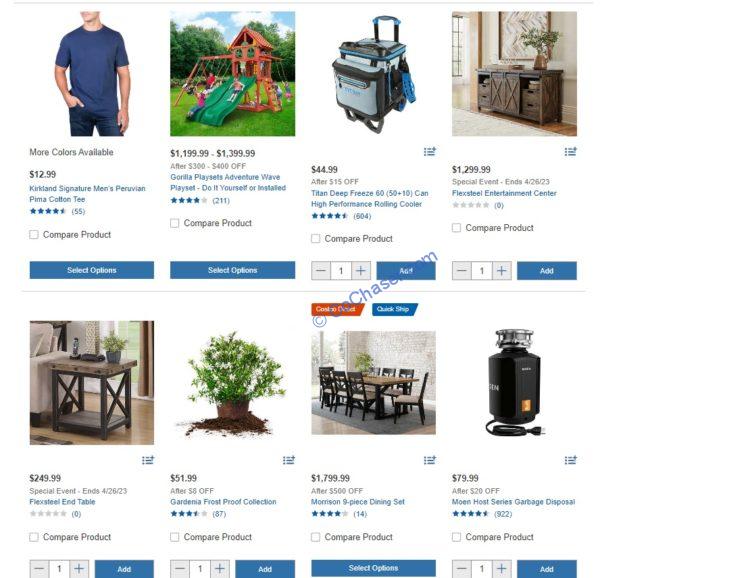Click quantity field for Flexsteel End Table
This screenshot has height=578, width=750.
click(x=59, y=569)
